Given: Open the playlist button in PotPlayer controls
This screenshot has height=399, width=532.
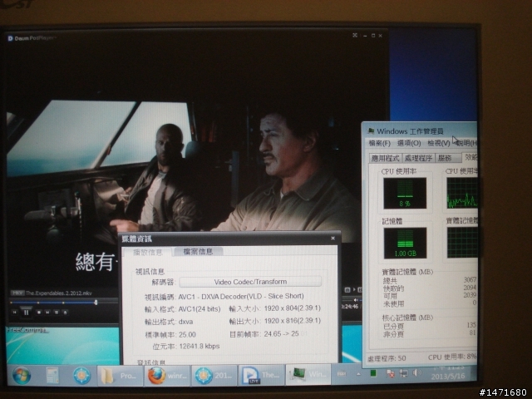Looking at the screenshot, I should pyautogui.click(x=57, y=313).
